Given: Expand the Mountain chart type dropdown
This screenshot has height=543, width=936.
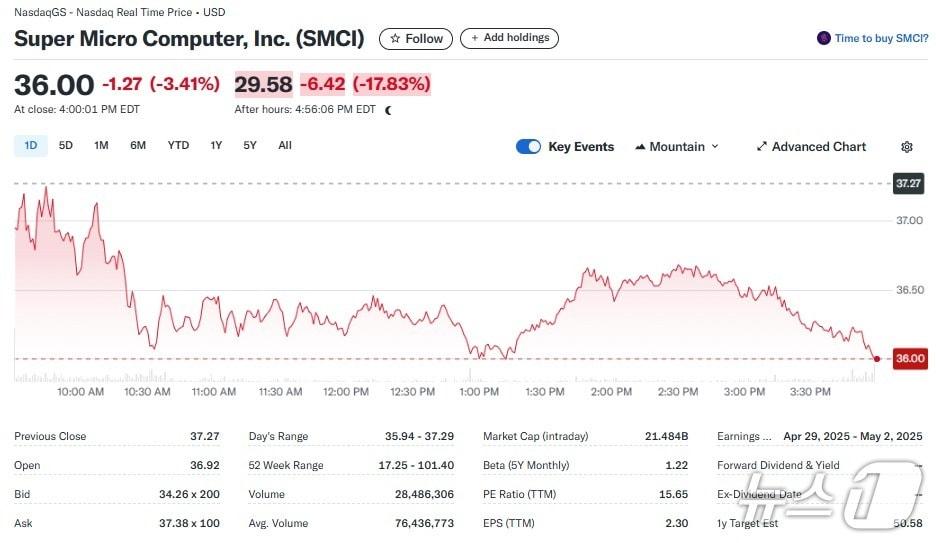Looking at the screenshot, I should tap(715, 147).
